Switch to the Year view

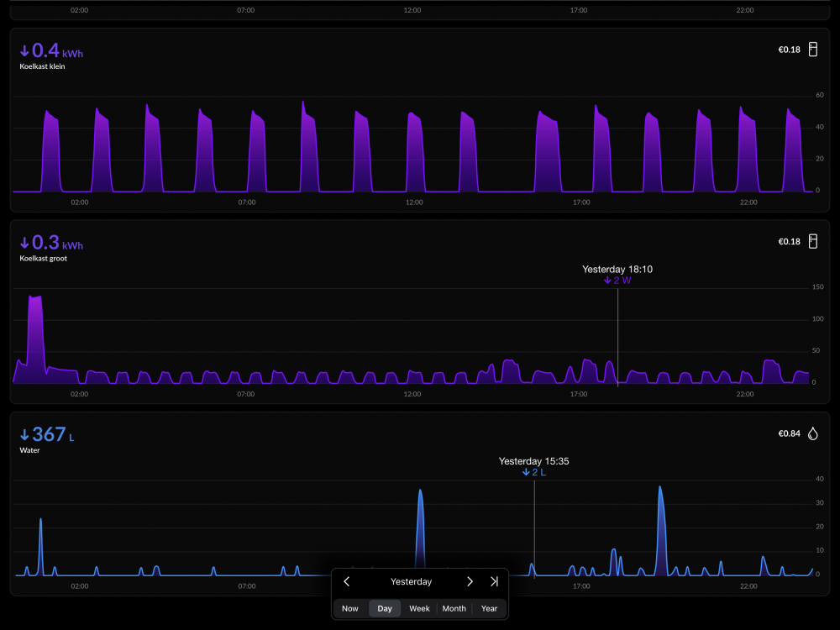(x=489, y=608)
